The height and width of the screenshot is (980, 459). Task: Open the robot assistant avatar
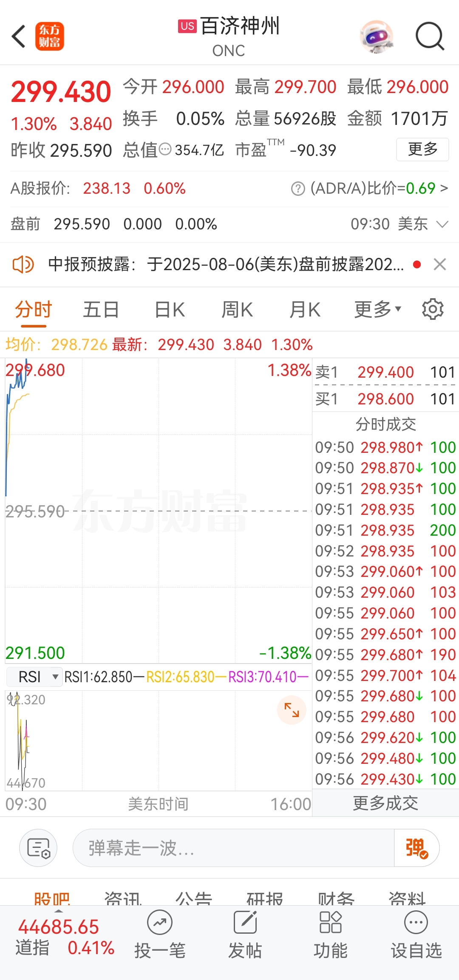click(x=376, y=37)
